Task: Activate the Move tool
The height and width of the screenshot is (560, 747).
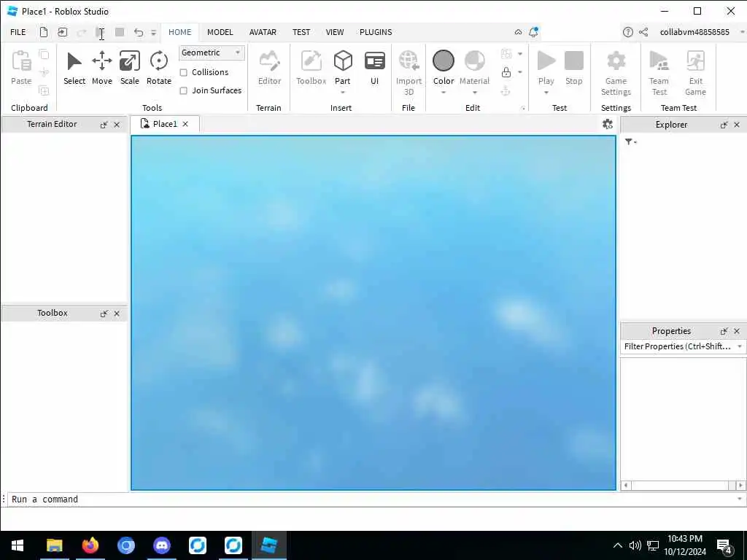Action: tap(102, 68)
